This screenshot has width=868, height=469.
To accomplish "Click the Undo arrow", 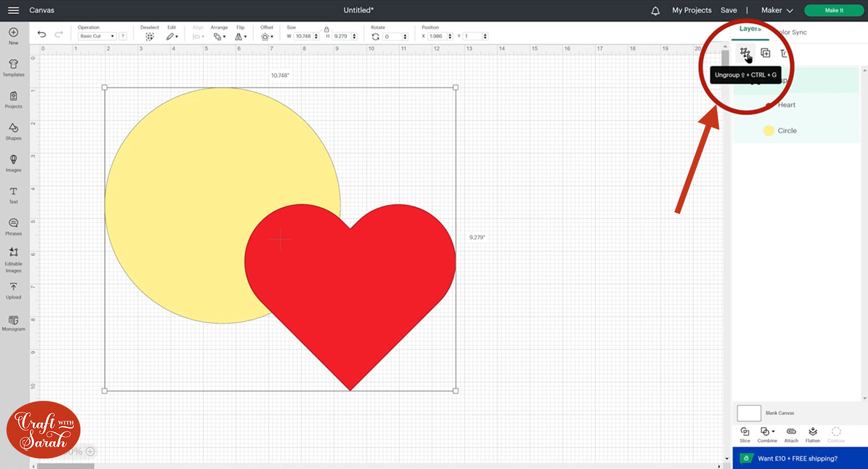I will [42, 35].
